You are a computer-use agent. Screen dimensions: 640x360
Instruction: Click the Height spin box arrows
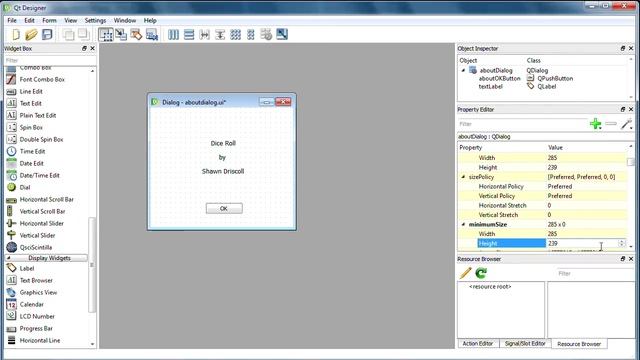[622, 243]
